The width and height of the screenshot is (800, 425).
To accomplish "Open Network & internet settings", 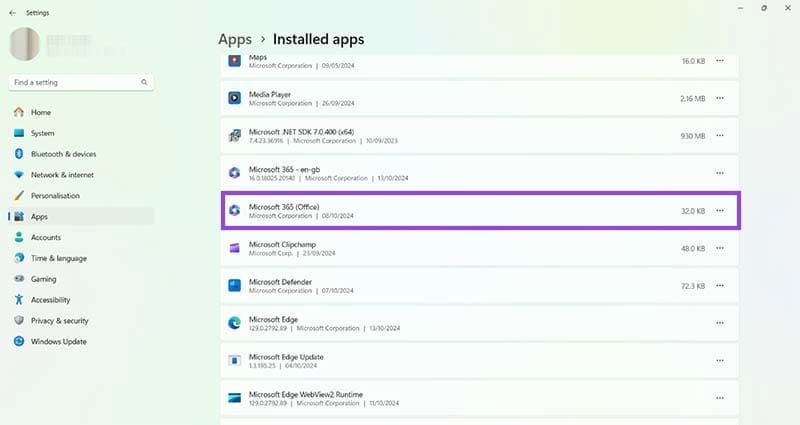I will (81, 175).
